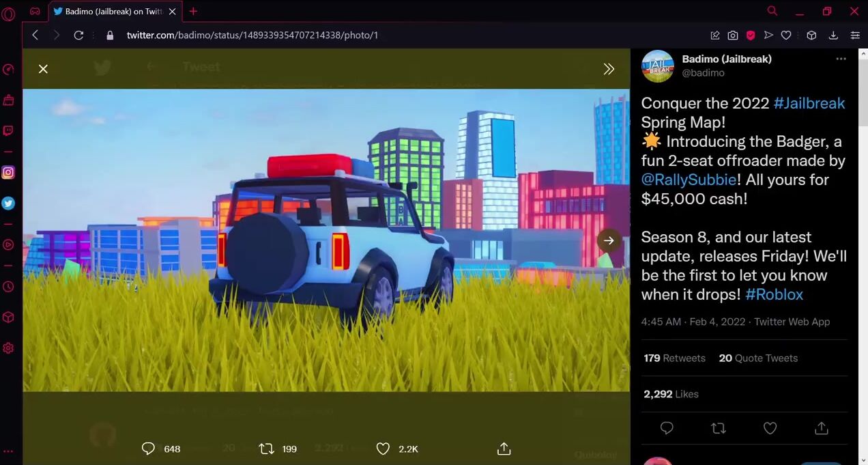The width and height of the screenshot is (868, 465).
Task: Open the Twitter sidebar panel
Action: pos(8,203)
